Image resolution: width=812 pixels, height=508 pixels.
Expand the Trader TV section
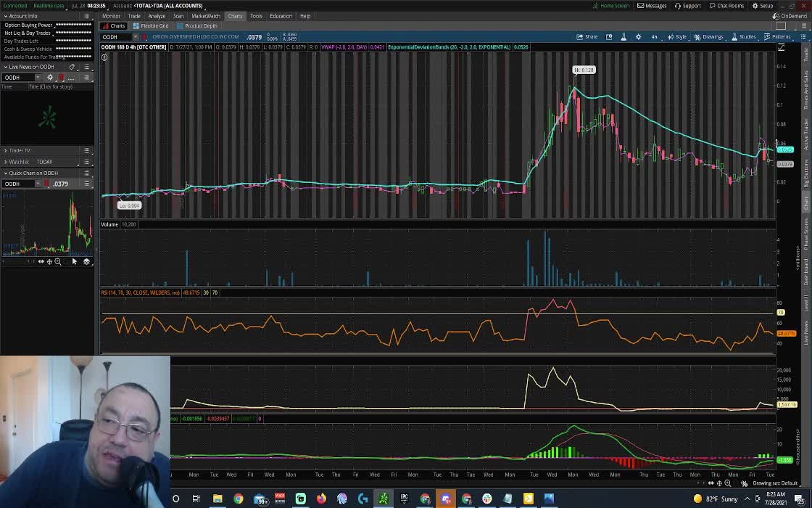[6, 150]
